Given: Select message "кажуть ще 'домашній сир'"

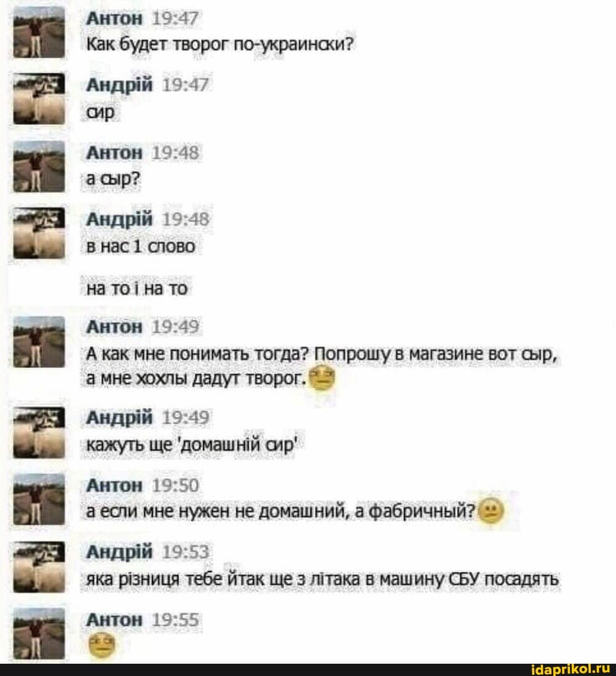Looking at the screenshot, I should (191, 444).
